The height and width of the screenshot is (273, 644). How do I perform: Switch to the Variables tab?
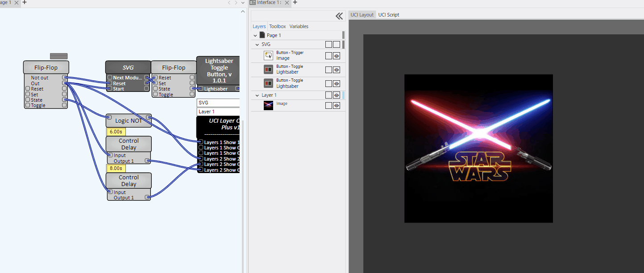coord(299,26)
